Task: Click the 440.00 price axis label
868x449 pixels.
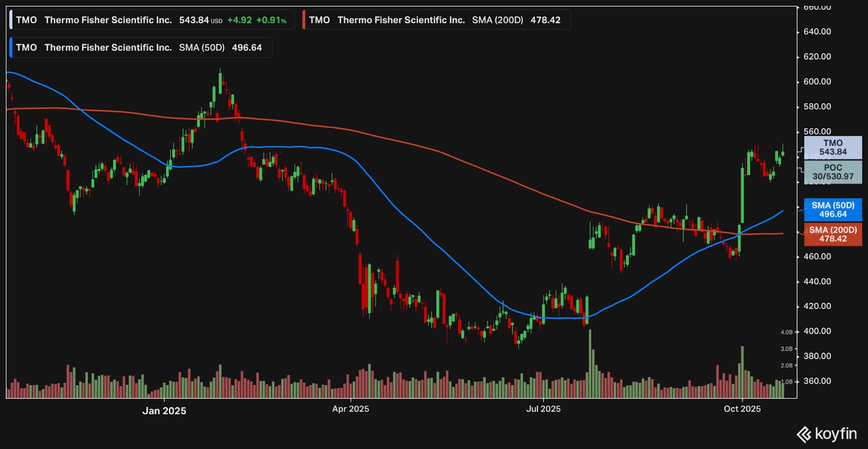Action: point(817,281)
